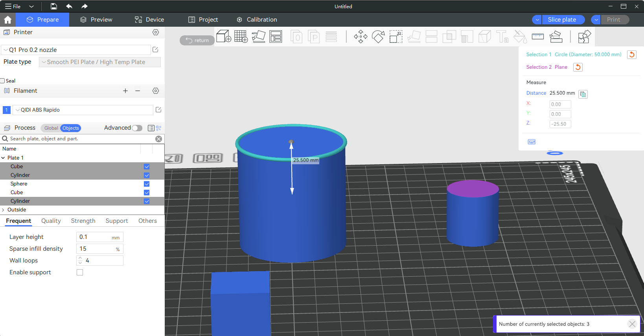Open the Assembly view puzzle icon
This screenshot has width=644, height=336.
click(x=584, y=37)
